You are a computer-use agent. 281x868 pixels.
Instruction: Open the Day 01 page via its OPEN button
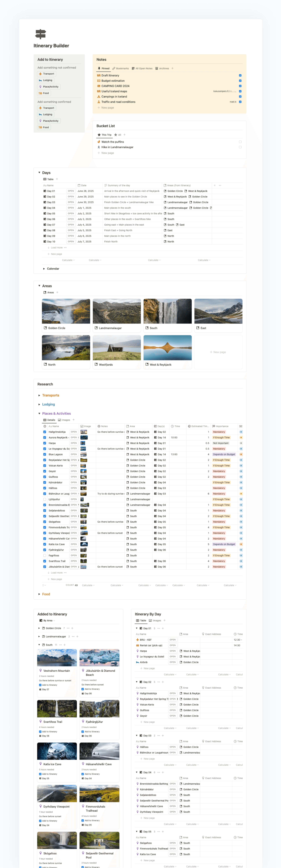pos(71,191)
